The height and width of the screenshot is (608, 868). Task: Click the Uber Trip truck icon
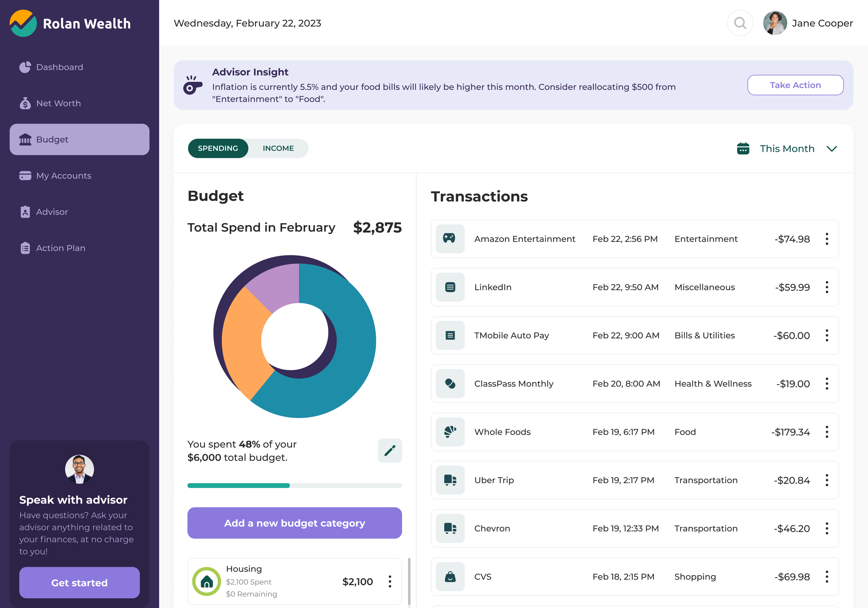tap(450, 480)
